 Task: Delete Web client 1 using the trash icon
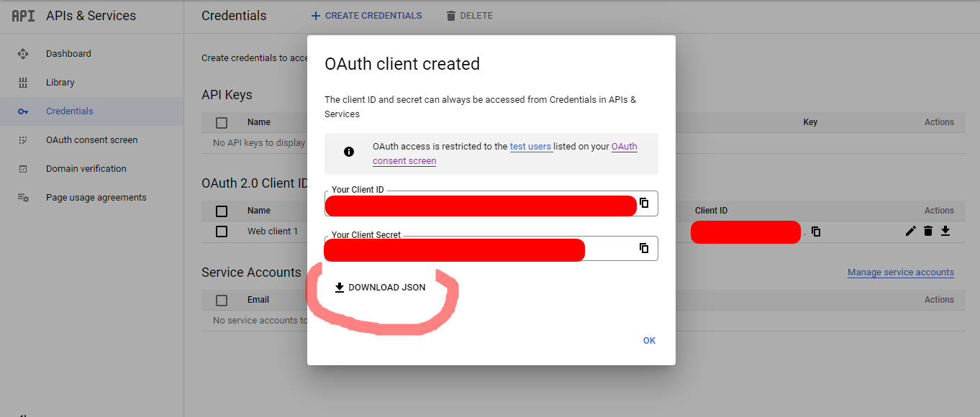927,232
